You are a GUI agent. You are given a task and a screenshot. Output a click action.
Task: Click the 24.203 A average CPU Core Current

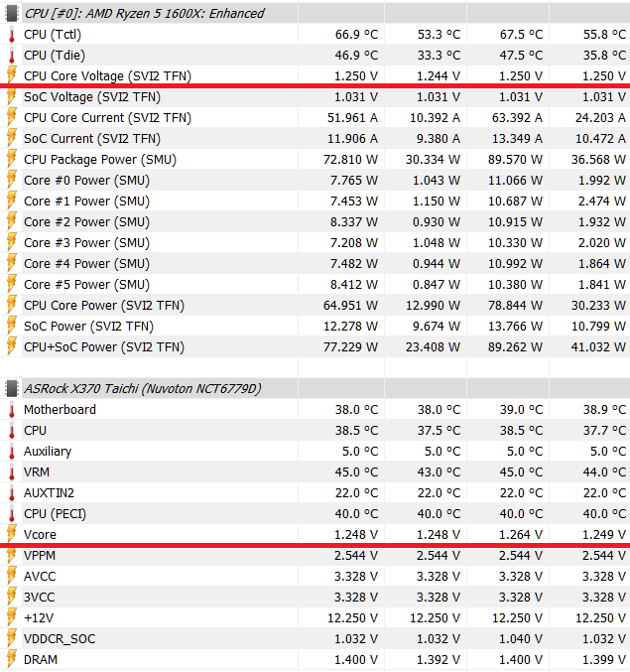[x=600, y=118]
